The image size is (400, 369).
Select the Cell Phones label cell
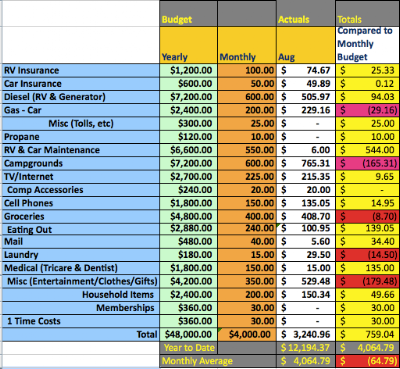pyautogui.click(x=81, y=203)
